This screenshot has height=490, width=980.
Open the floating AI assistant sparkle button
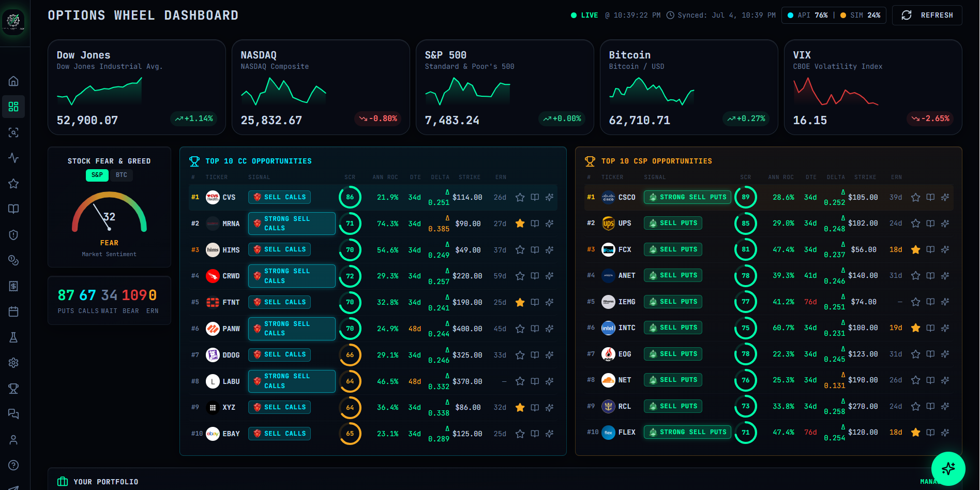pyautogui.click(x=948, y=469)
